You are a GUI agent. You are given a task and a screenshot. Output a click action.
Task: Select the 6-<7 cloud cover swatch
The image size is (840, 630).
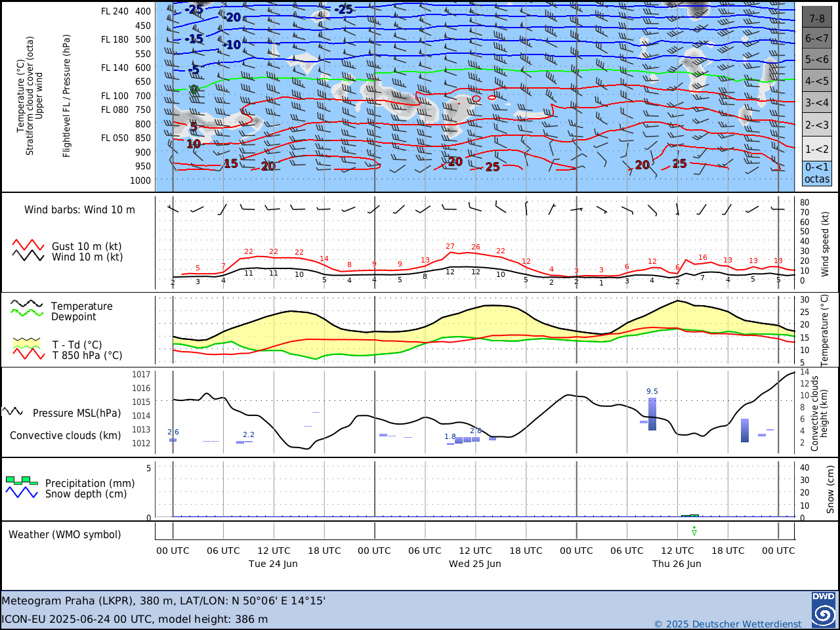(x=817, y=39)
